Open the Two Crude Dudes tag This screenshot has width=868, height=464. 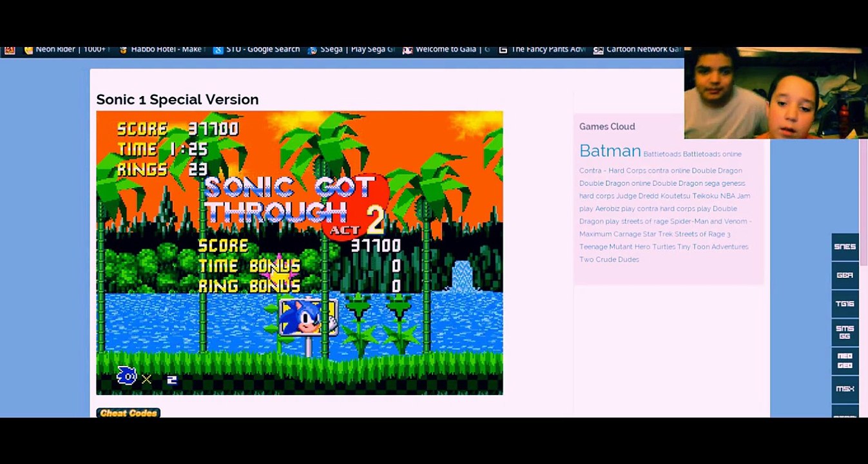(x=609, y=260)
